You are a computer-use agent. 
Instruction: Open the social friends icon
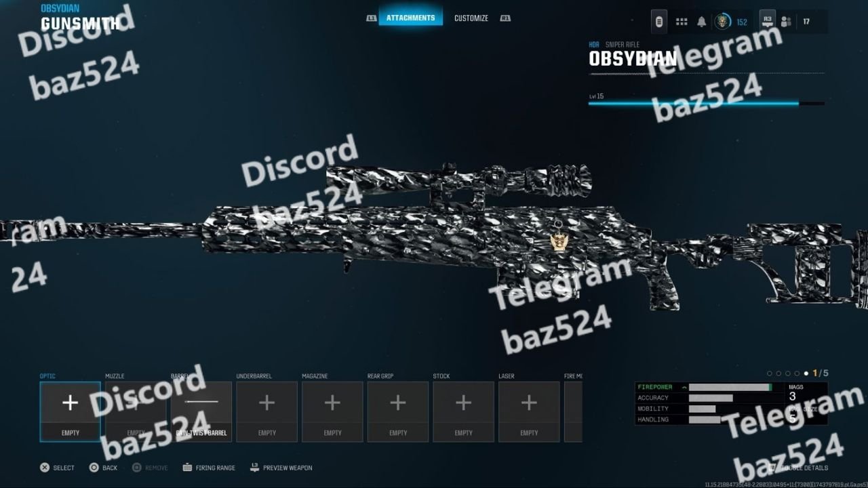tap(786, 22)
